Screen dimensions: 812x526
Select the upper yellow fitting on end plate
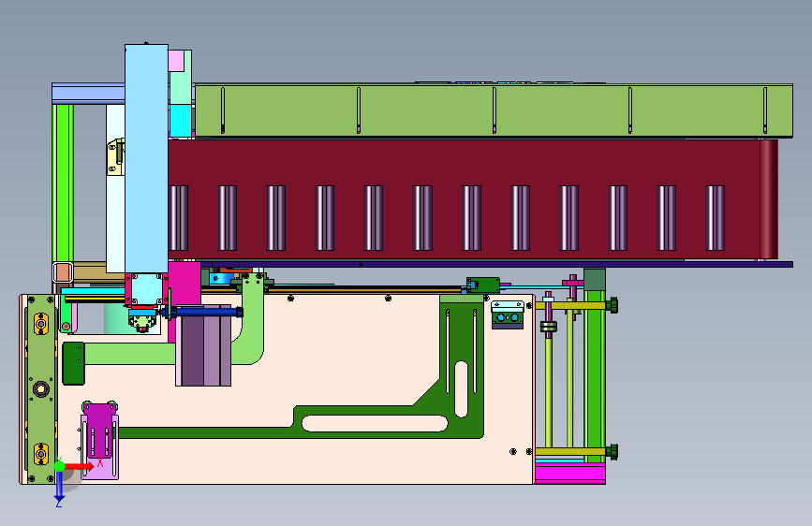click(x=41, y=324)
